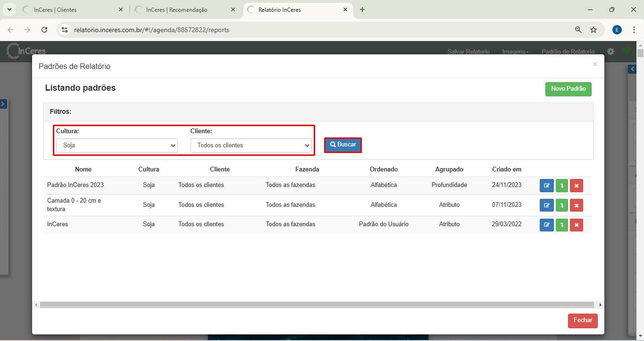Click the date '24/11/2023'
This screenshot has height=341, width=644.
(507, 185)
